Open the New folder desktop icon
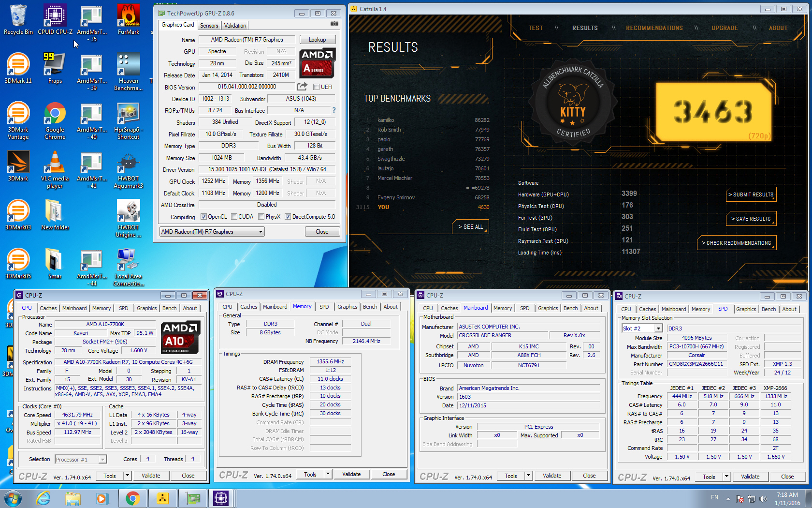The width and height of the screenshot is (812, 508). 55,214
